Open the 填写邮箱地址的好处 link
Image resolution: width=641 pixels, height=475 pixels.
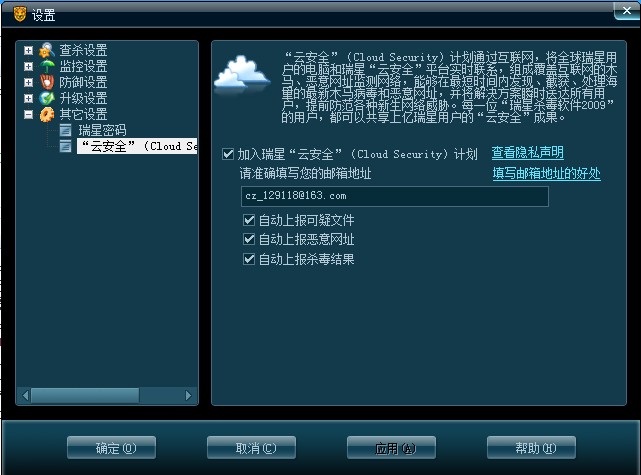click(547, 174)
